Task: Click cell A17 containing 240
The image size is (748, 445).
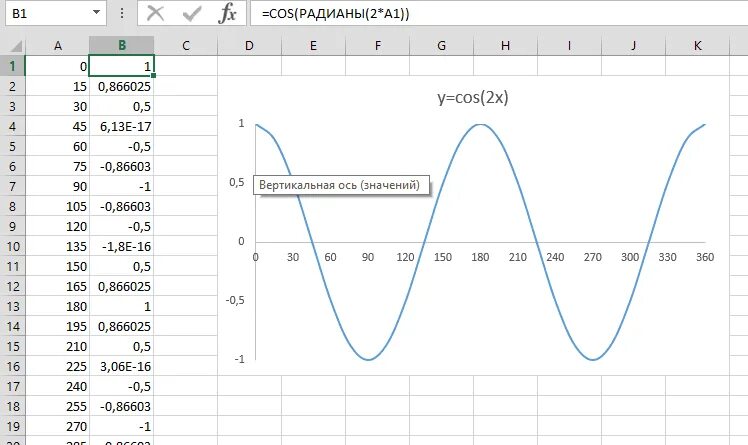Action: [57, 386]
